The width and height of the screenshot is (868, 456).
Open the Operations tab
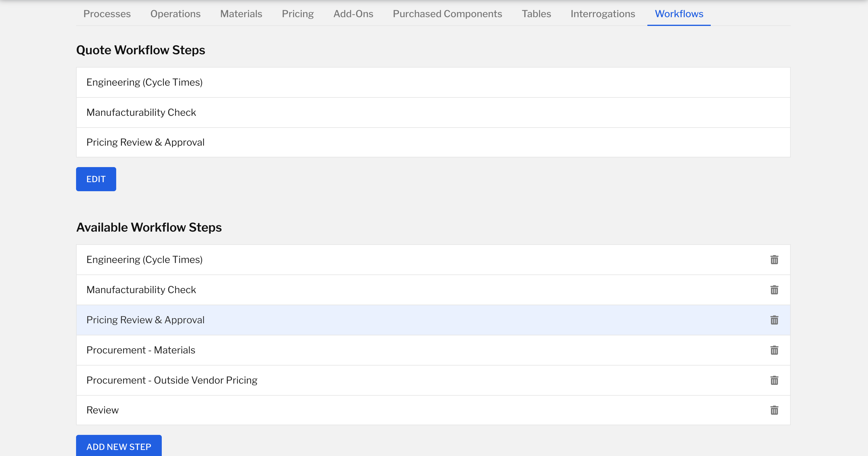pyautogui.click(x=175, y=14)
